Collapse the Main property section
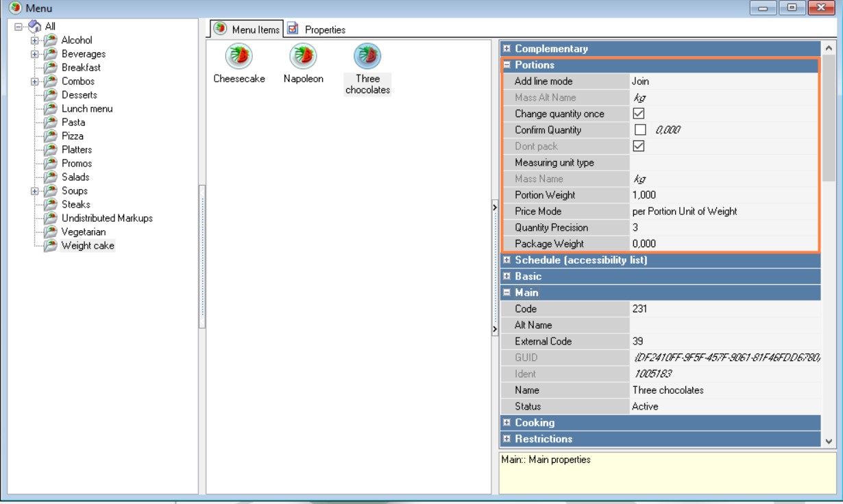 [x=507, y=293]
